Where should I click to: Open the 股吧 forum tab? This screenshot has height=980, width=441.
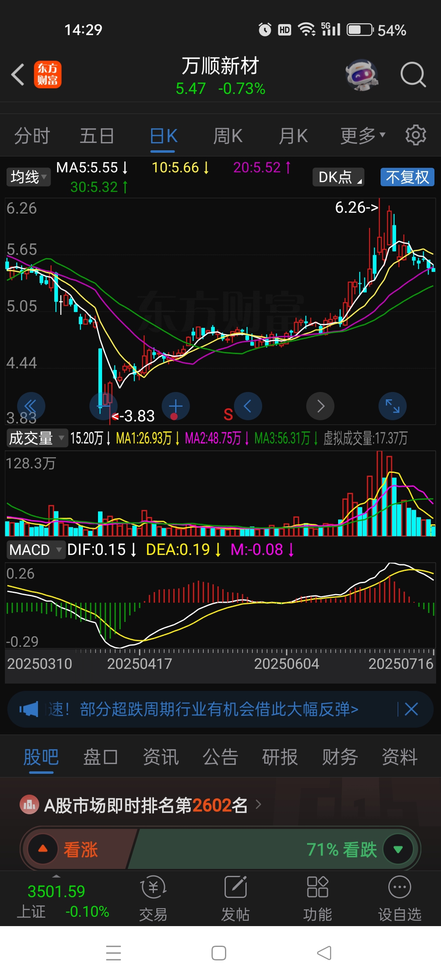click(41, 757)
